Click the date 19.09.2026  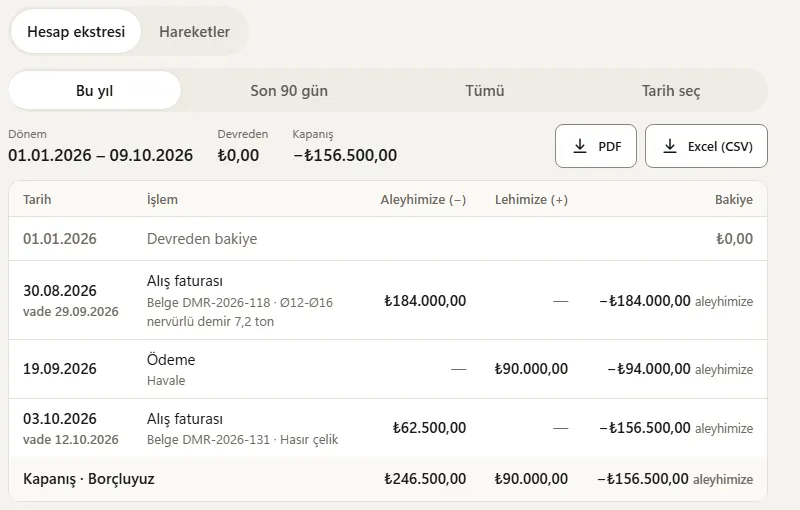tap(60, 369)
